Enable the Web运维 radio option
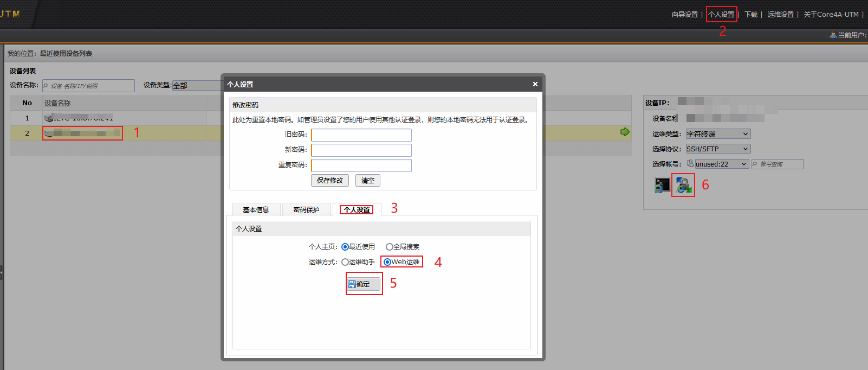Image resolution: width=868 pixels, height=370 pixels. (x=387, y=262)
